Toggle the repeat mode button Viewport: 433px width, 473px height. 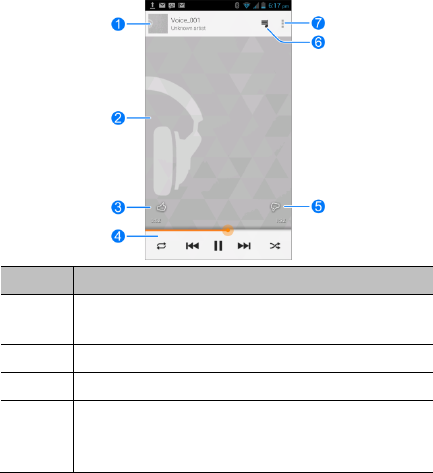coord(161,246)
